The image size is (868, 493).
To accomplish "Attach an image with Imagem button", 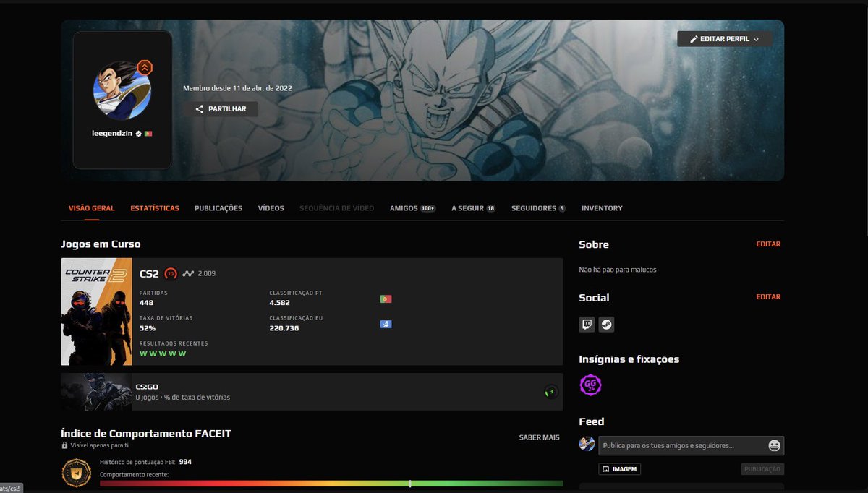I will 620,469.
